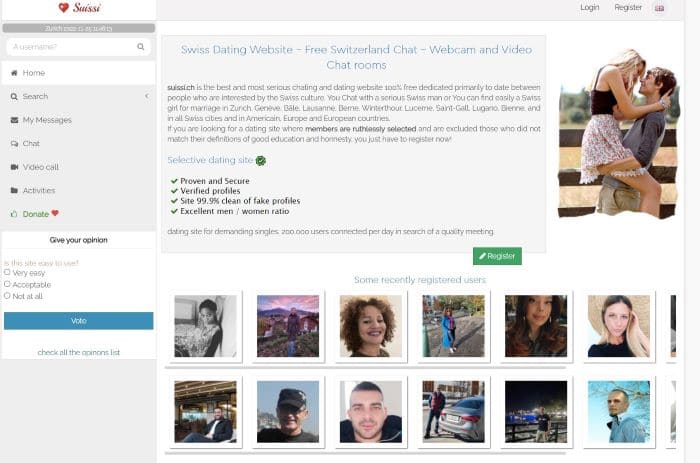
Task: Click the horizontal scrollbar under male users row
Action: coord(365,453)
